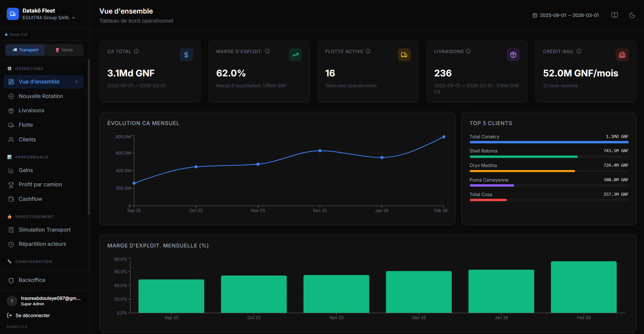Click the Nouvelle Rotation plus icon
Image resolution: width=644 pixels, height=334 pixels.
(11, 96)
